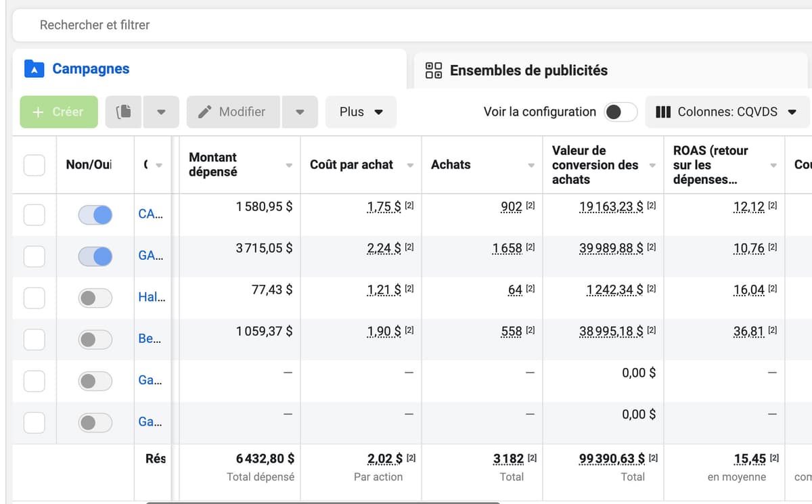The image size is (812, 504).
Task: Click the duplicate campaign icon button
Action: [x=123, y=112]
